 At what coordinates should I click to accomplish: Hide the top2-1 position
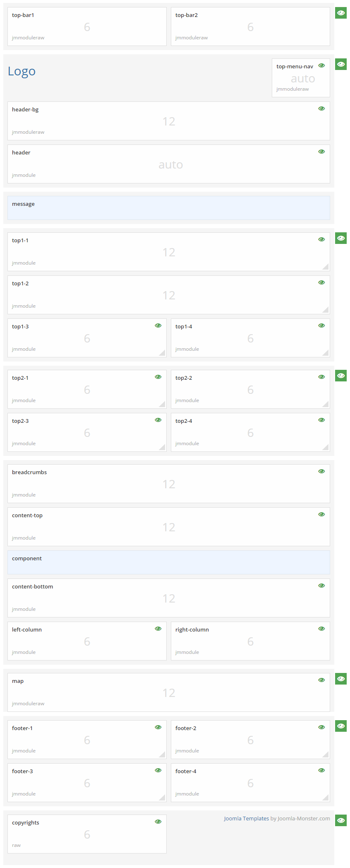(158, 377)
